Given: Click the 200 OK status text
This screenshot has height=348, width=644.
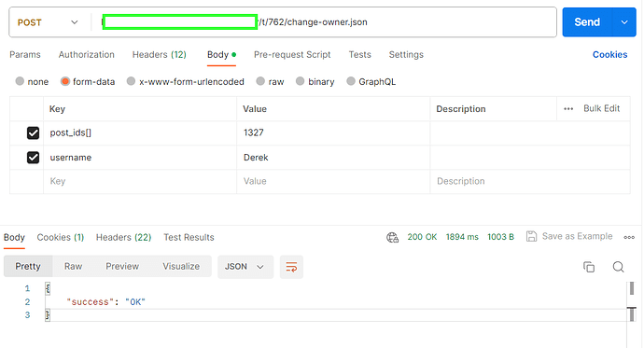Looking at the screenshot, I should [422, 237].
